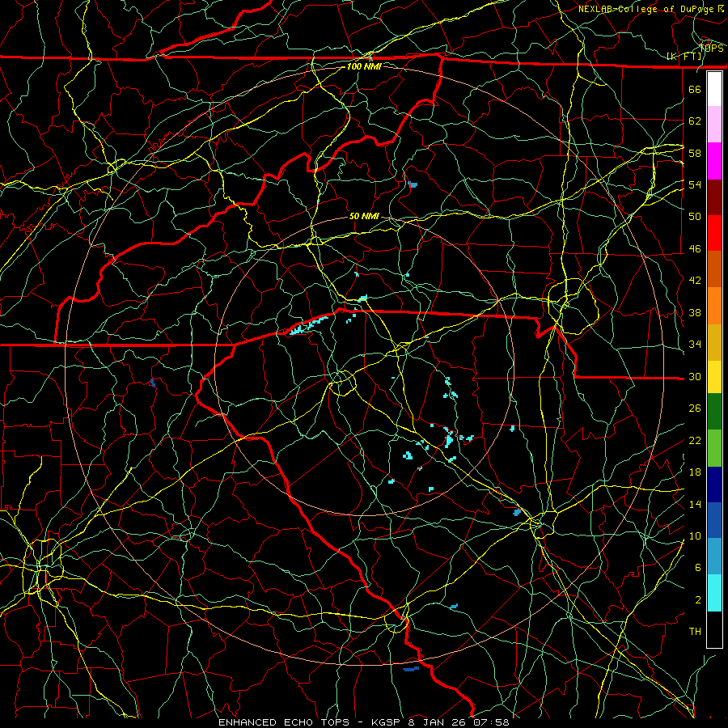The height and width of the screenshot is (728, 728).
Task: Click the '100 NMI' range ring label
Action: click(x=364, y=66)
